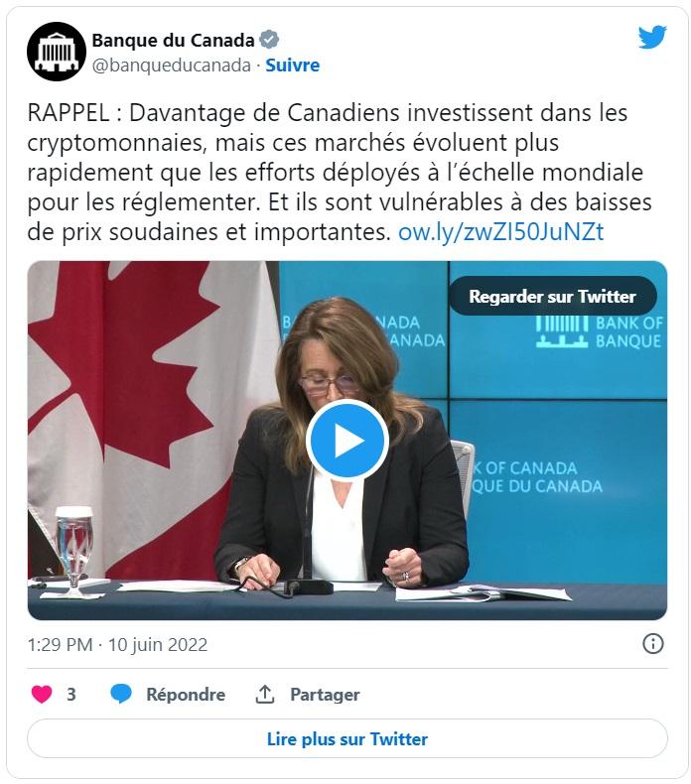Follow the account via Suivre link
691x784 pixels.
(293, 65)
